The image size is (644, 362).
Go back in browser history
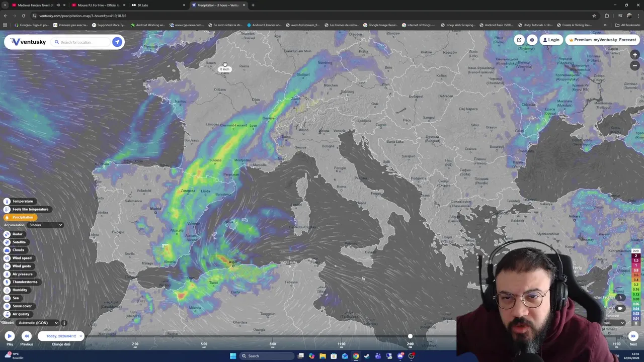[x=6, y=16]
